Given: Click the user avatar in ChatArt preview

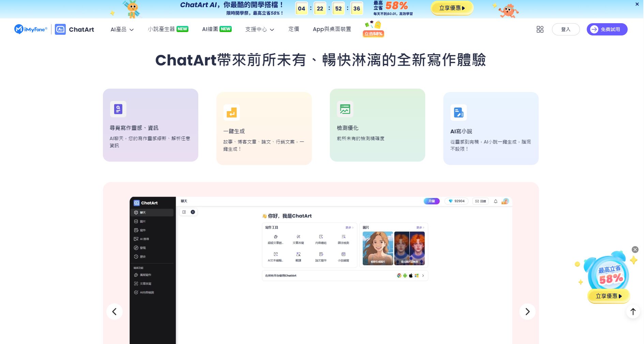Looking at the screenshot, I should click(x=505, y=201).
